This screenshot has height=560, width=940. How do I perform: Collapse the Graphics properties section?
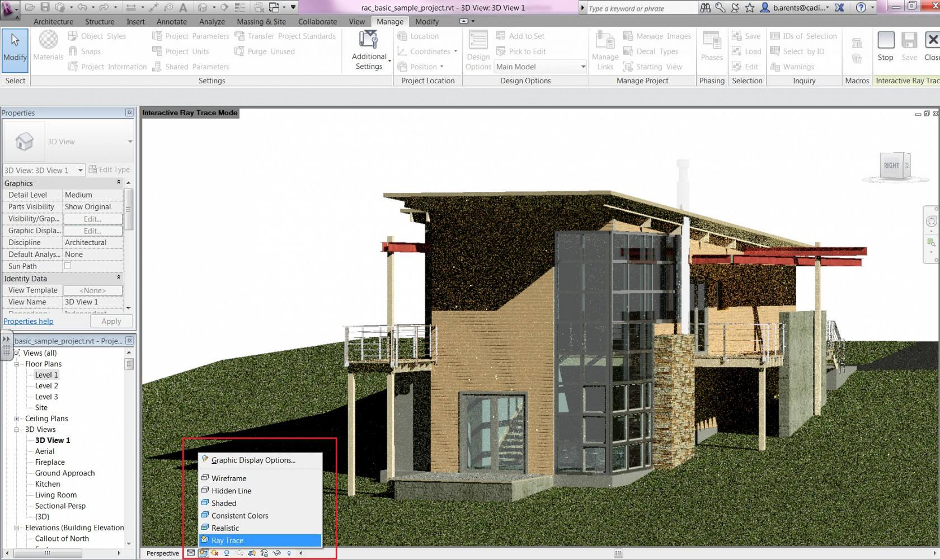[x=119, y=183]
